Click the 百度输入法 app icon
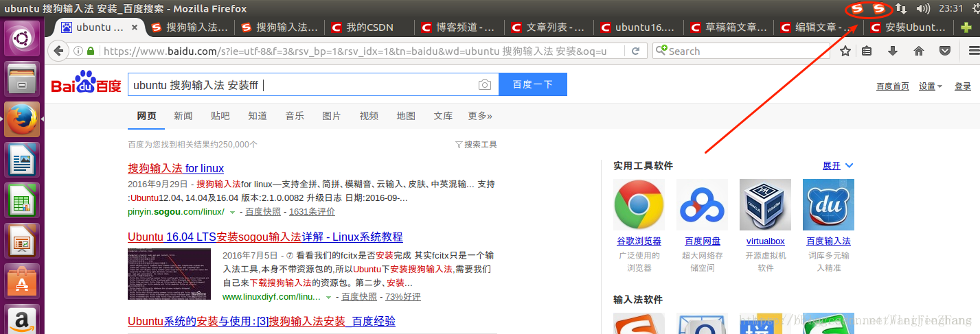Screen dimensions: 980x334 pyautogui.click(x=828, y=204)
